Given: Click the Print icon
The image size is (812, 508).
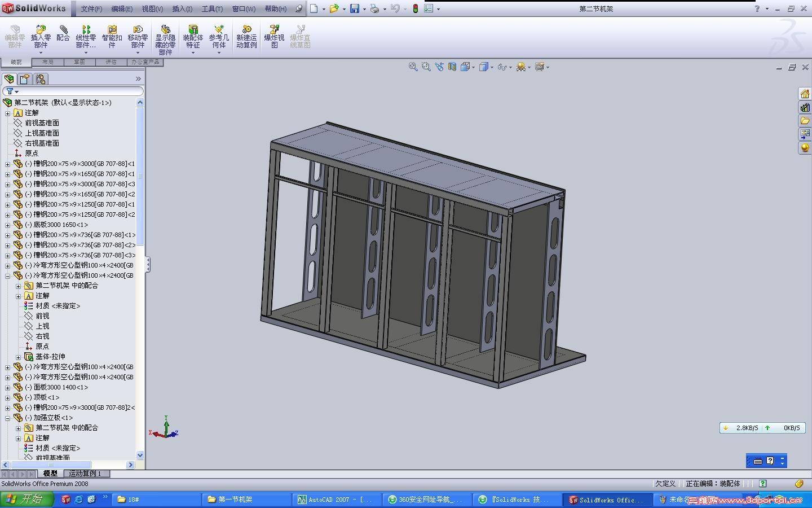Looking at the screenshot, I should 374,8.
